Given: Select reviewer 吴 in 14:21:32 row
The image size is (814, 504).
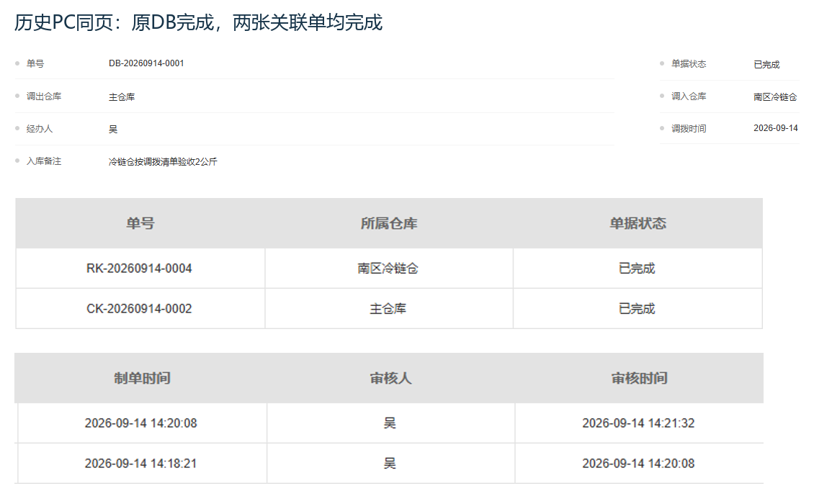Looking at the screenshot, I should point(390,423).
